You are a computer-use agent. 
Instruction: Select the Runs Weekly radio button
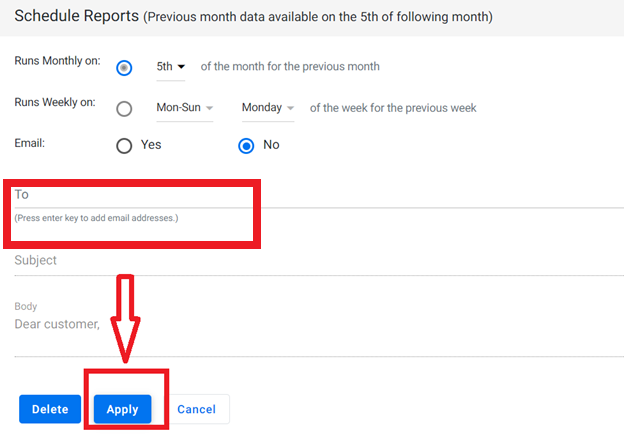(124, 109)
